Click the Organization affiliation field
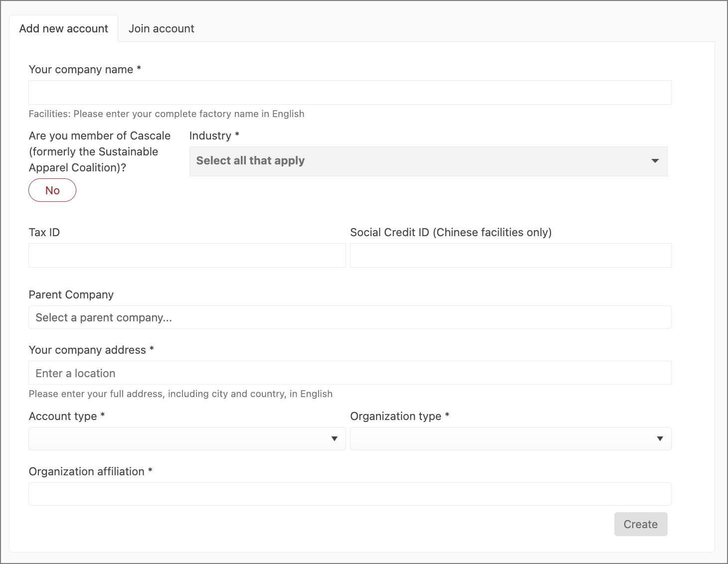 (x=350, y=494)
